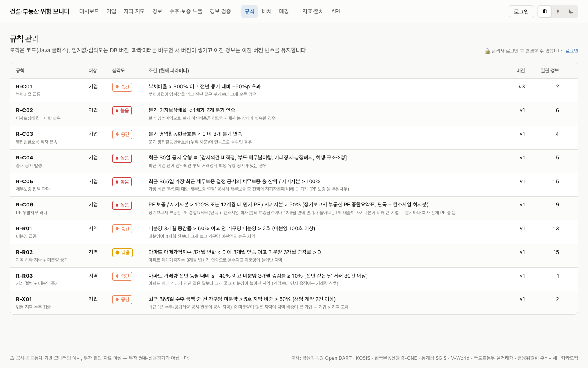The width and height of the screenshot is (588, 368).
Task: Click the 높음 severity badge for R-C04
Action: 122,158
